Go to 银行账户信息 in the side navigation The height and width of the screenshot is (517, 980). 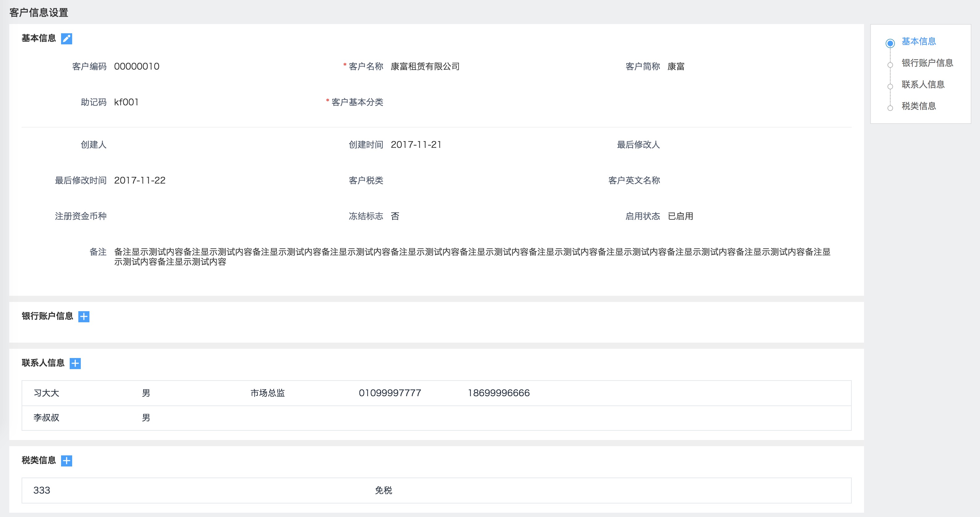click(927, 63)
